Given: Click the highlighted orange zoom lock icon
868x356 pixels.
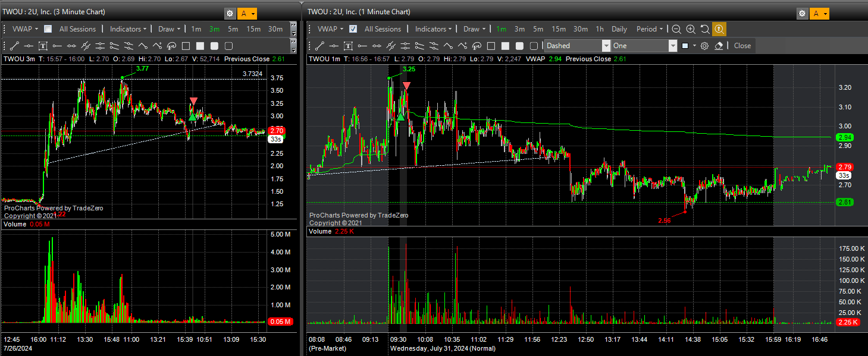Looking at the screenshot, I should [x=719, y=29].
